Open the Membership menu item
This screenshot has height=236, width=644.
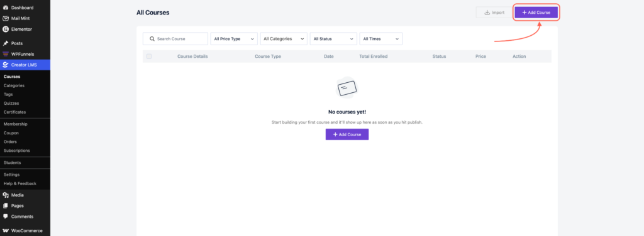point(16,124)
